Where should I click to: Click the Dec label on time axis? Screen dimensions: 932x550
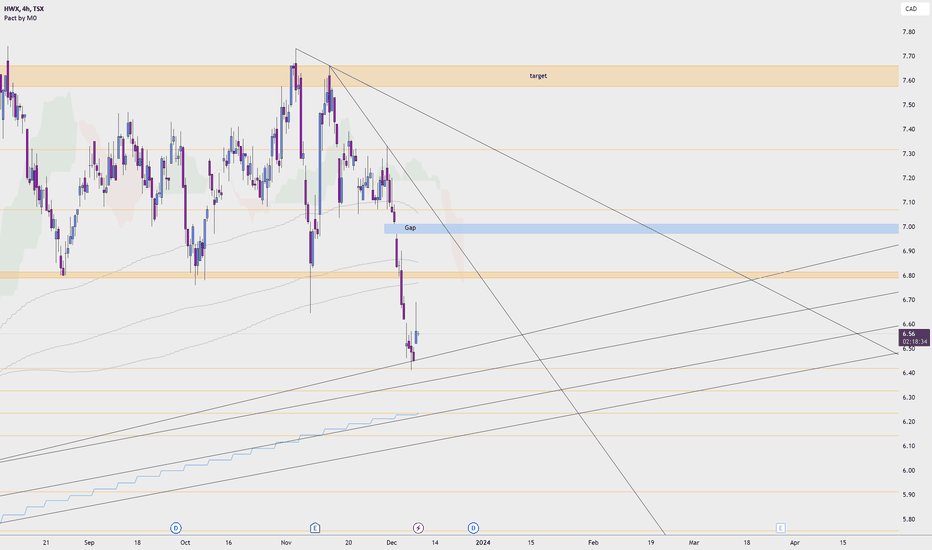pos(391,543)
